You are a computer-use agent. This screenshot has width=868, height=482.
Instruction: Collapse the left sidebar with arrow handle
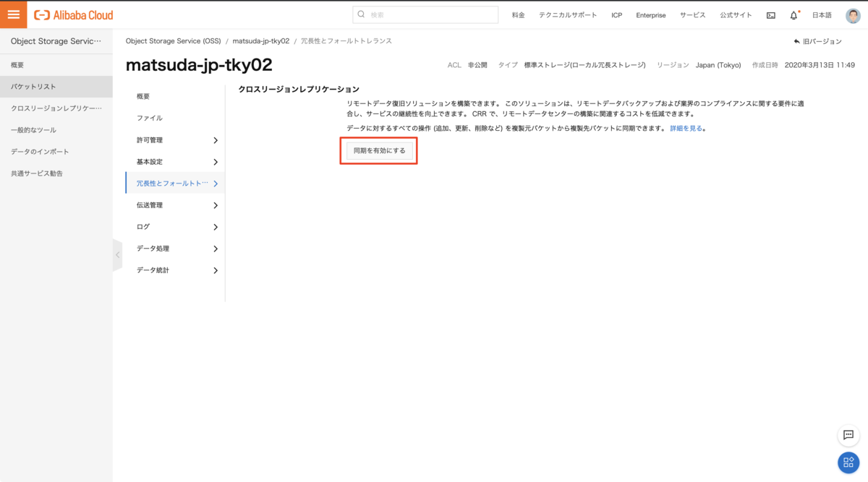click(117, 255)
